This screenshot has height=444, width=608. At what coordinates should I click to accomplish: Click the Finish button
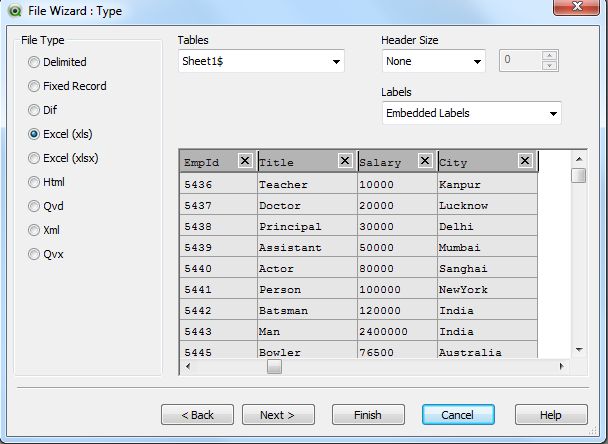tap(368, 415)
